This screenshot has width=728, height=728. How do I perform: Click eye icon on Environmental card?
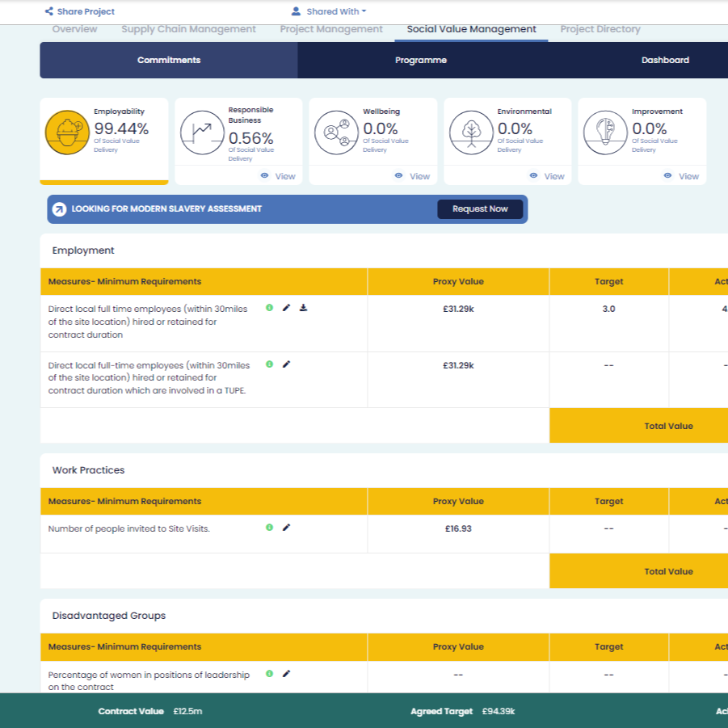(x=533, y=175)
